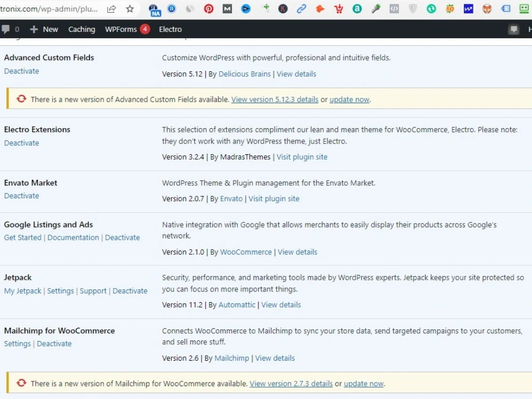Click update now for Advanced Custom Fields
The width and height of the screenshot is (532, 399).
[350, 99]
